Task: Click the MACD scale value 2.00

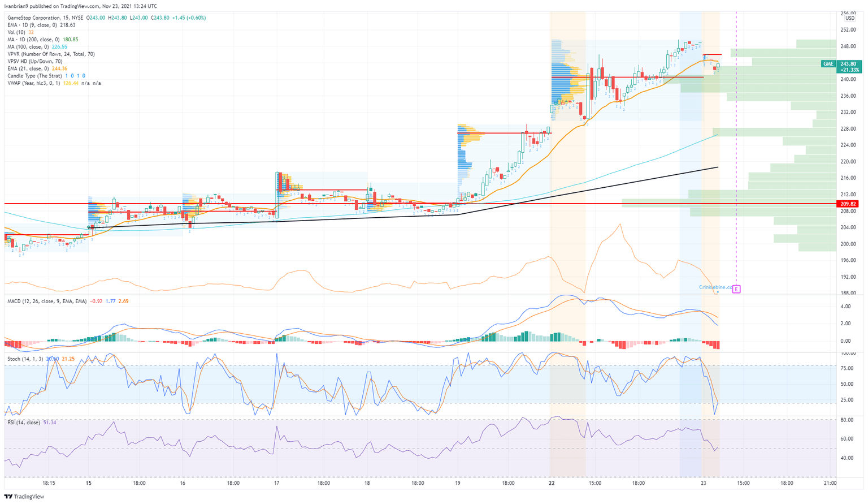Action: pos(846,324)
